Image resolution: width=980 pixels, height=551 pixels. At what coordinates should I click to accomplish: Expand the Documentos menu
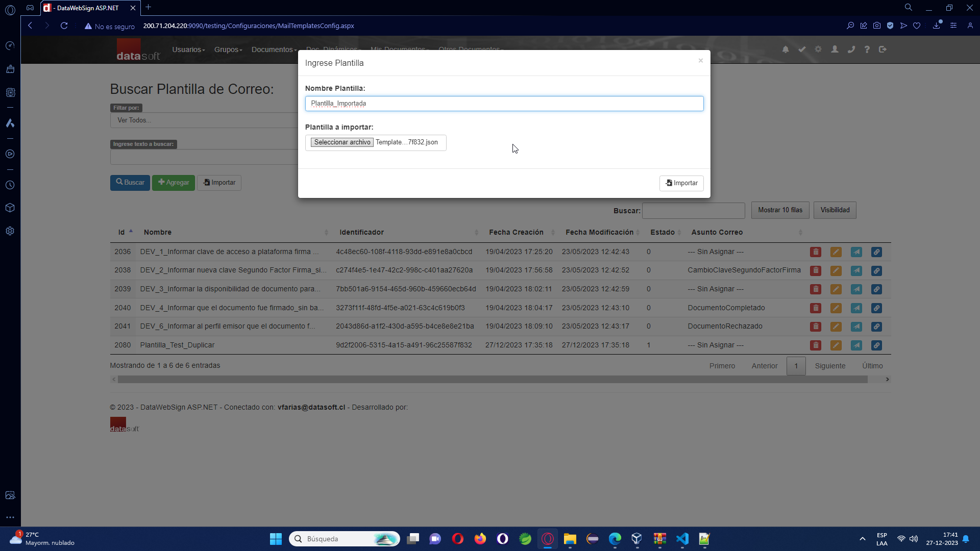274,49
